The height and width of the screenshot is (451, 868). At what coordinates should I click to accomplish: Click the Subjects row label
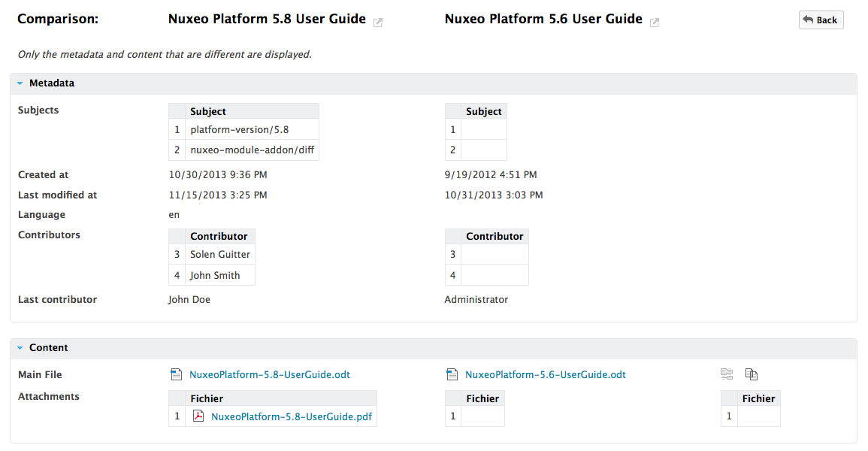(38, 110)
